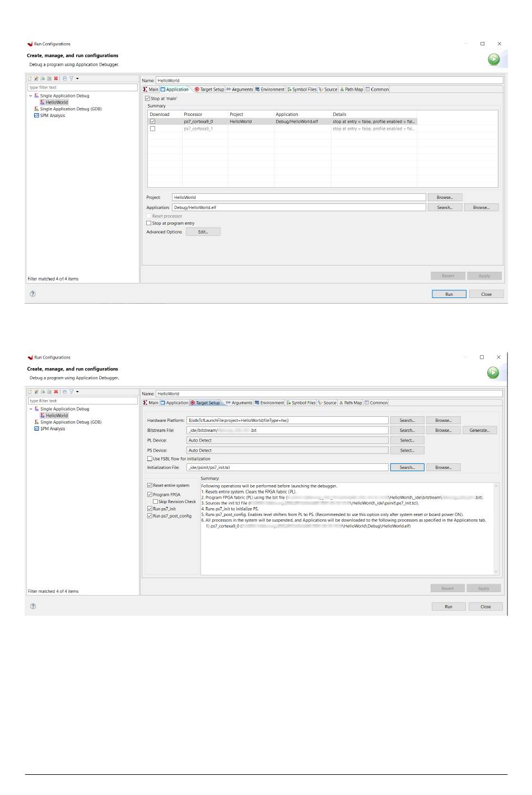Screen dimensions: 532x795
Task: Open Application tab in lower dialog
Action: click(174, 403)
